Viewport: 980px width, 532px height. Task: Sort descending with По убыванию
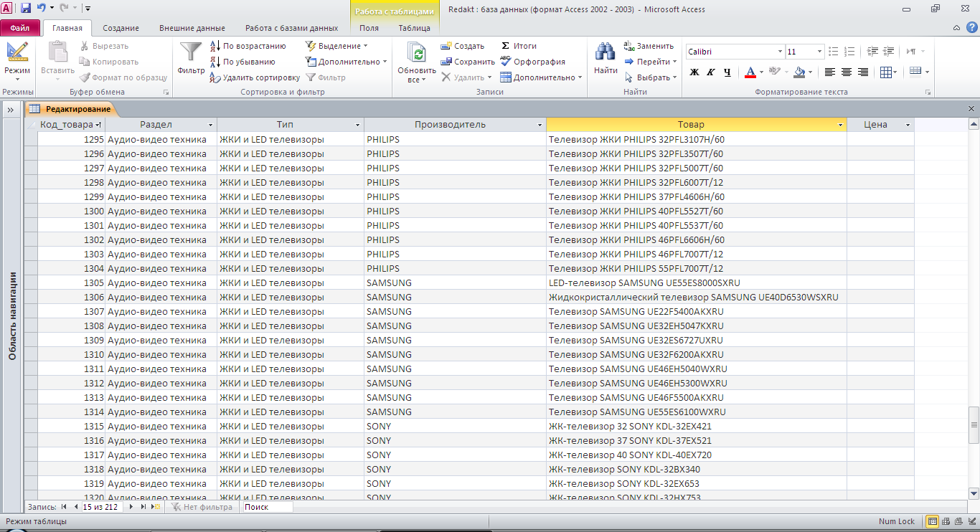pos(242,62)
